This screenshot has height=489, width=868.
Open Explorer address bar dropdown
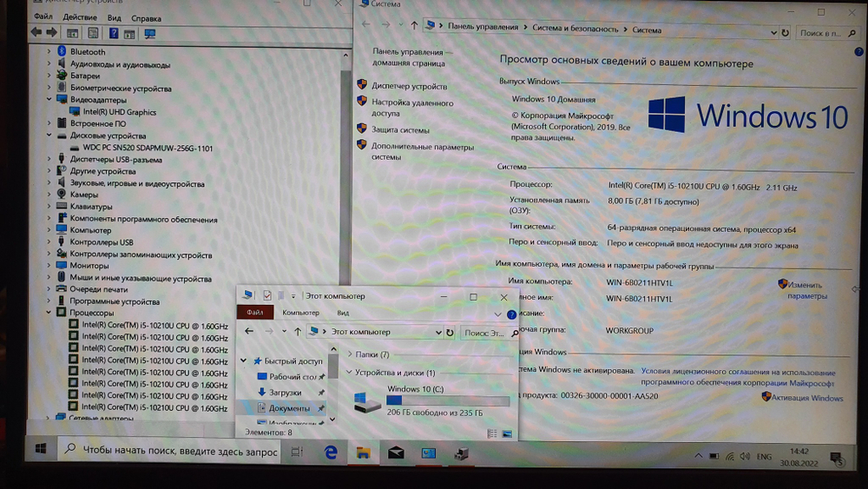coord(437,333)
